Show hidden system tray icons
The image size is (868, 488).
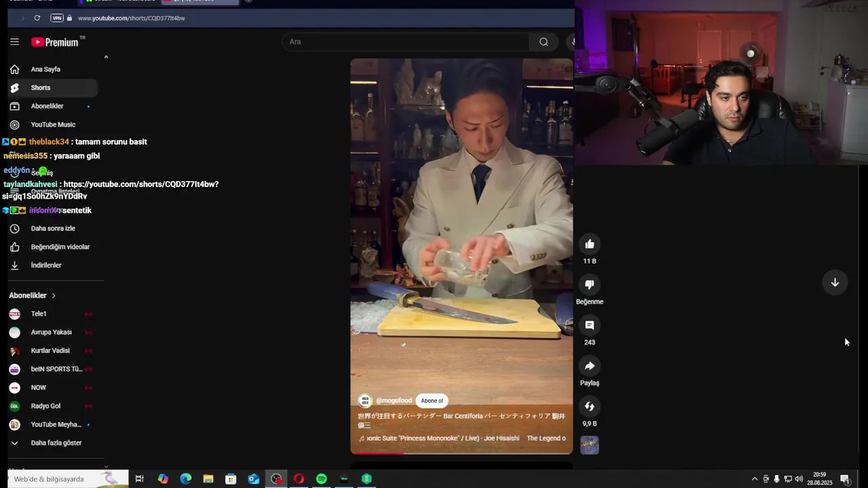(754, 479)
